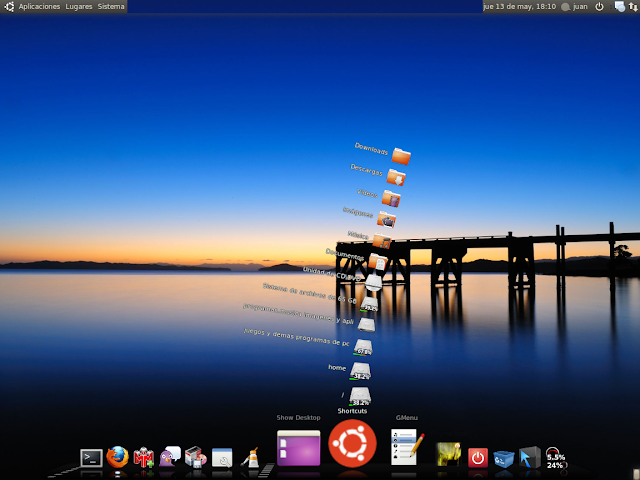Open the root '/' drive in the stack

point(360,396)
